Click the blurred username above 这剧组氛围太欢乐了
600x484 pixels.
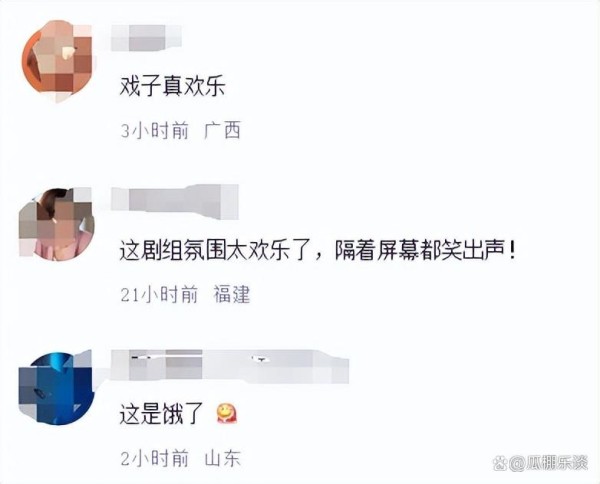[175, 202]
